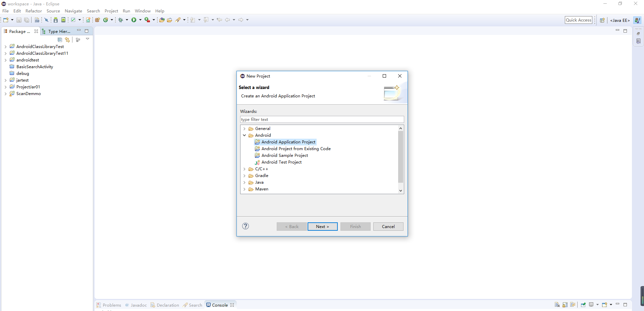The image size is (644, 311).
Task: Switch to the Javadoc tab
Action: (136, 305)
